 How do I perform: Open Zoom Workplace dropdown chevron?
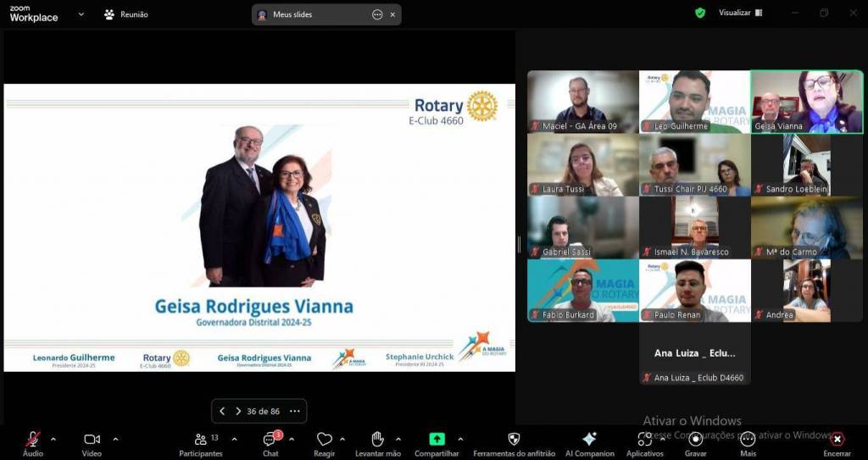(x=81, y=14)
